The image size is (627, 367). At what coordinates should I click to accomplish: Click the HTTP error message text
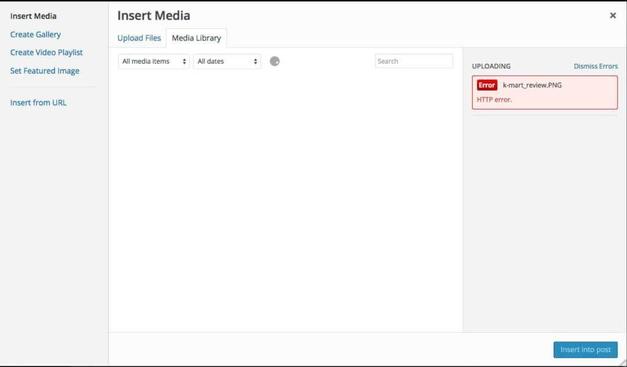point(494,100)
